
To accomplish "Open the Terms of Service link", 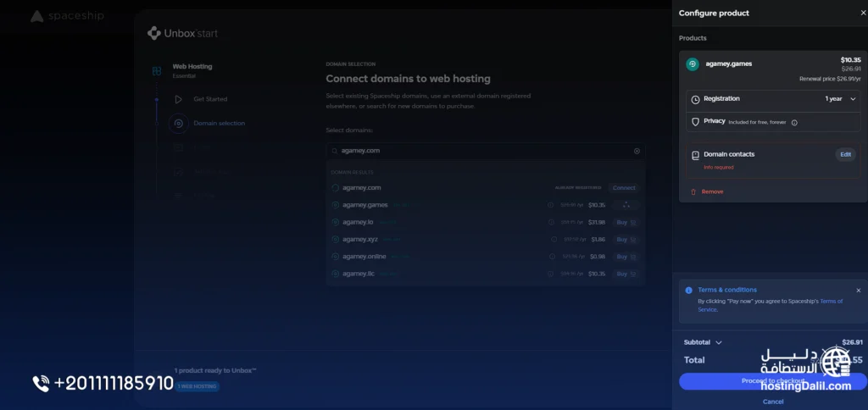I will (770, 306).
